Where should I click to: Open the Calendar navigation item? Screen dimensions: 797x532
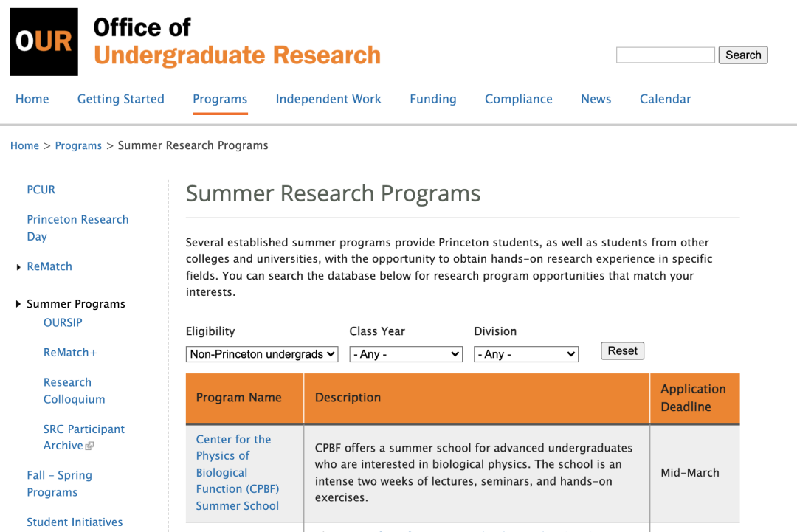[665, 99]
